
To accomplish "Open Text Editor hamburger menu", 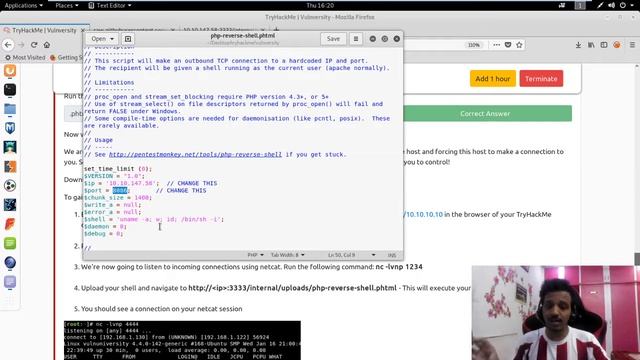I will (356, 39).
